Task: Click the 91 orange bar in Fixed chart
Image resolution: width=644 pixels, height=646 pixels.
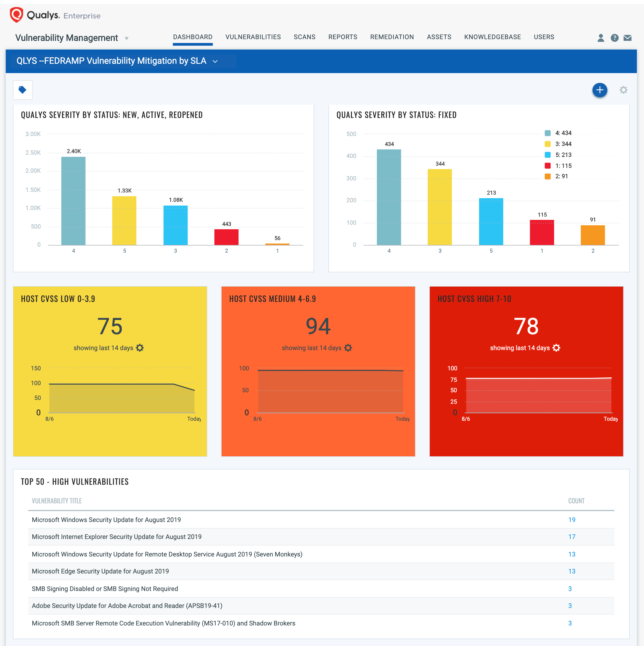Action: 593,235
